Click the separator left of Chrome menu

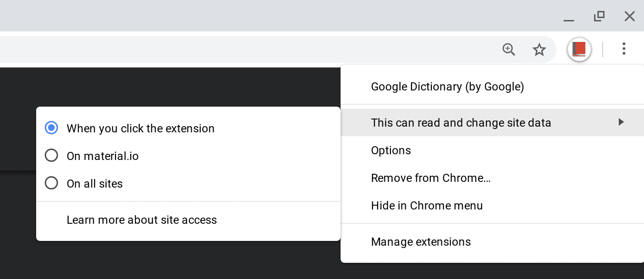coord(604,49)
